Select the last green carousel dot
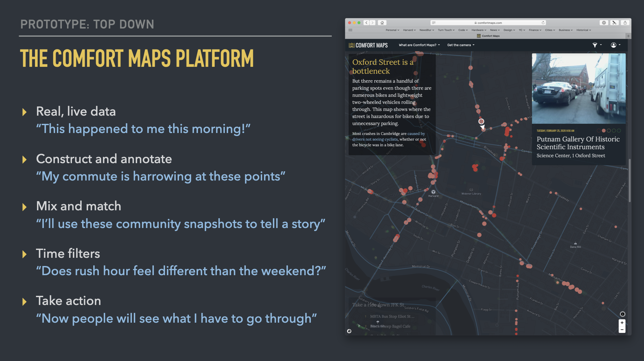 point(619,130)
